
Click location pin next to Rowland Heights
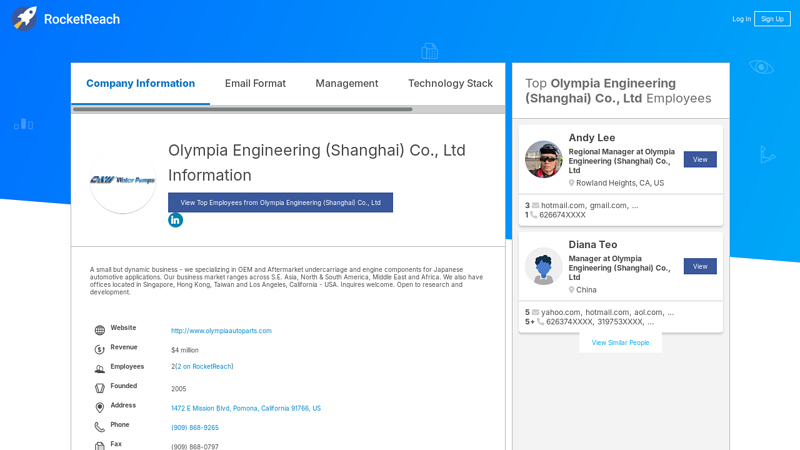coord(571,183)
